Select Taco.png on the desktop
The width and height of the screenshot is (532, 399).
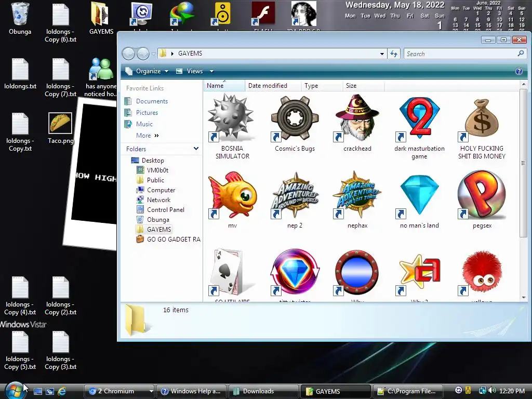(60, 128)
